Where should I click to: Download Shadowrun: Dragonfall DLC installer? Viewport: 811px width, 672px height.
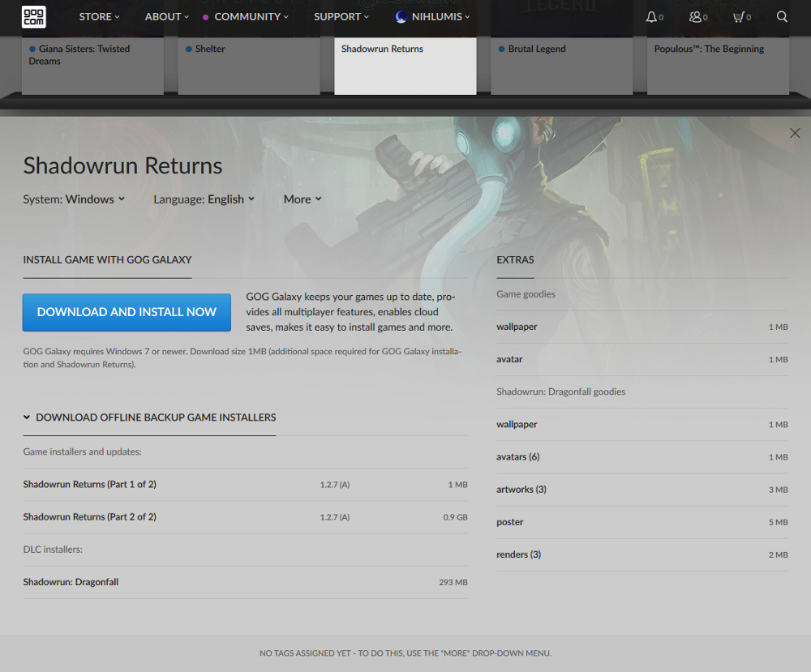(245, 582)
